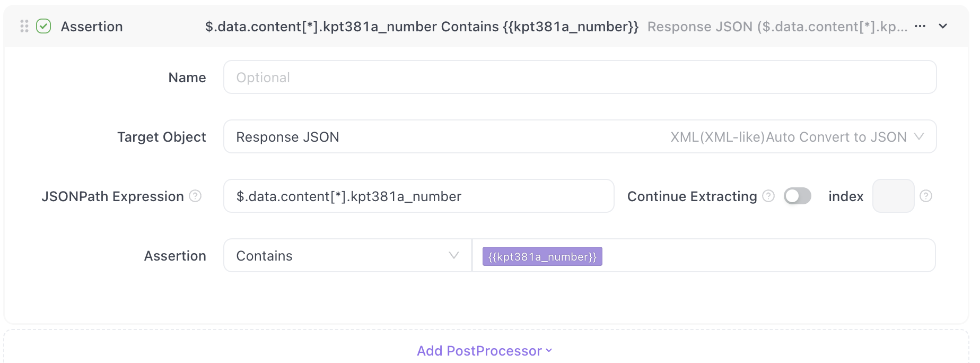Click the drag handle beside Assertion
The width and height of the screenshot is (980, 363).
tap(24, 26)
